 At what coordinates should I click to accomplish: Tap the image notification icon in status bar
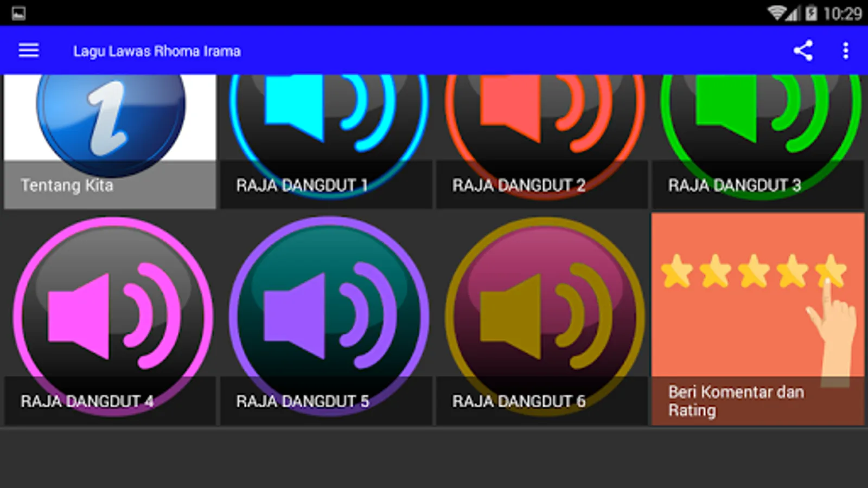(x=18, y=13)
